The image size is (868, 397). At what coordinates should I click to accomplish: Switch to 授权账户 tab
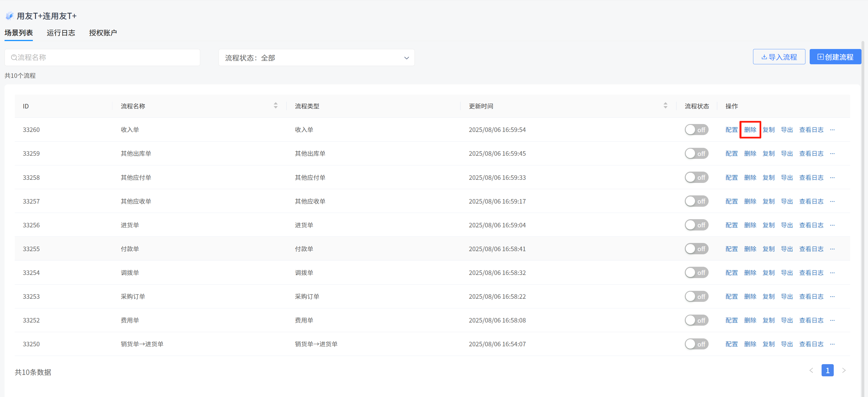click(x=103, y=33)
